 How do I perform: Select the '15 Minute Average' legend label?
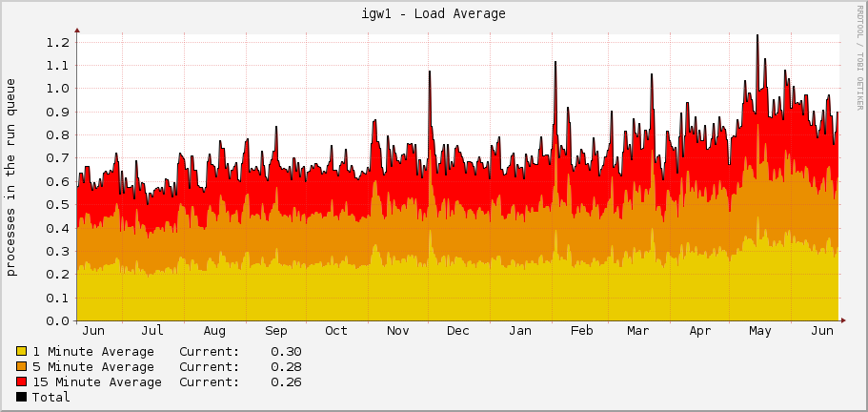97,382
